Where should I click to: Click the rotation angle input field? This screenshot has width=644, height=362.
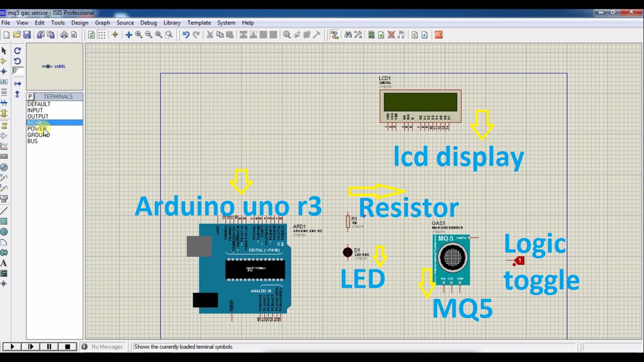pyautogui.click(x=17, y=71)
